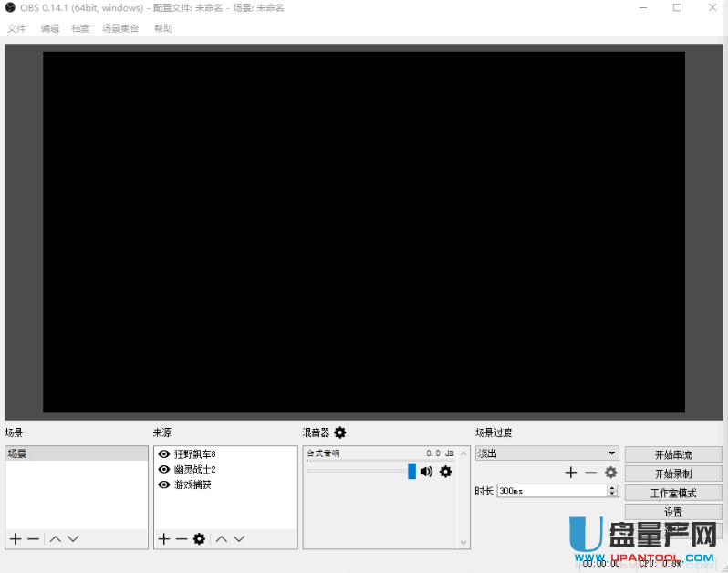The height and width of the screenshot is (573, 728).
Task: Open the 帮助 menu
Action: 163,28
